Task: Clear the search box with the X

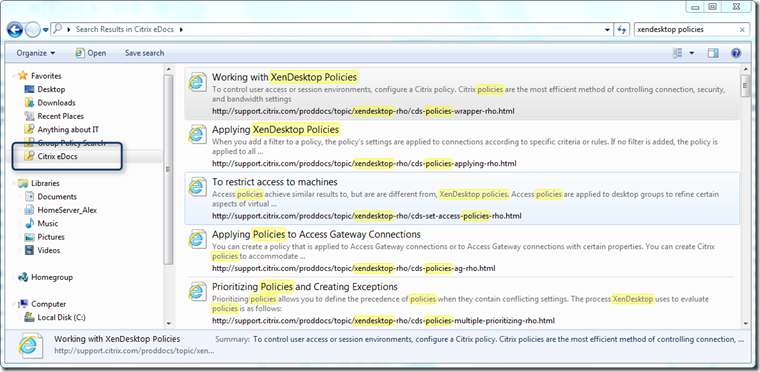Action: point(742,30)
